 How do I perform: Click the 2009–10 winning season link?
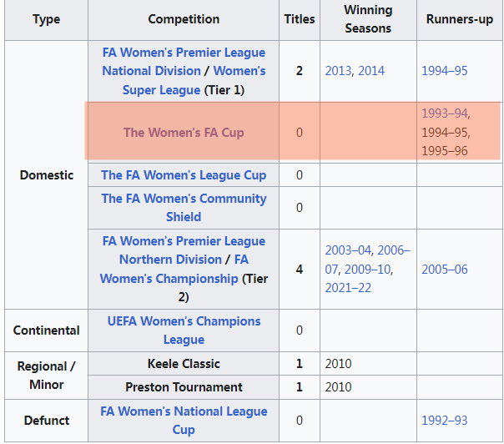[x=365, y=270]
